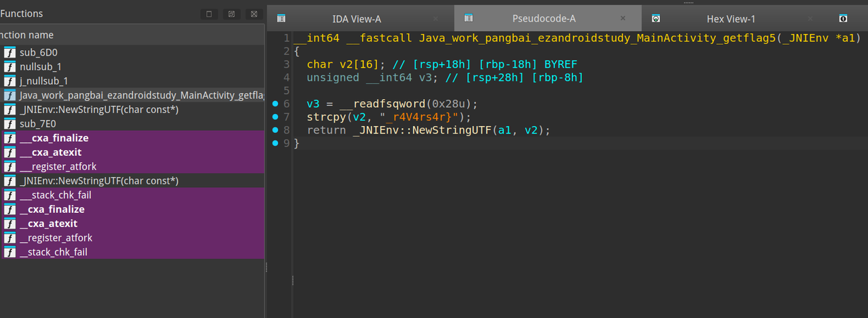Toggle breakpoint dot on line 7
The image size is (868, 318).
pos(275,117)
